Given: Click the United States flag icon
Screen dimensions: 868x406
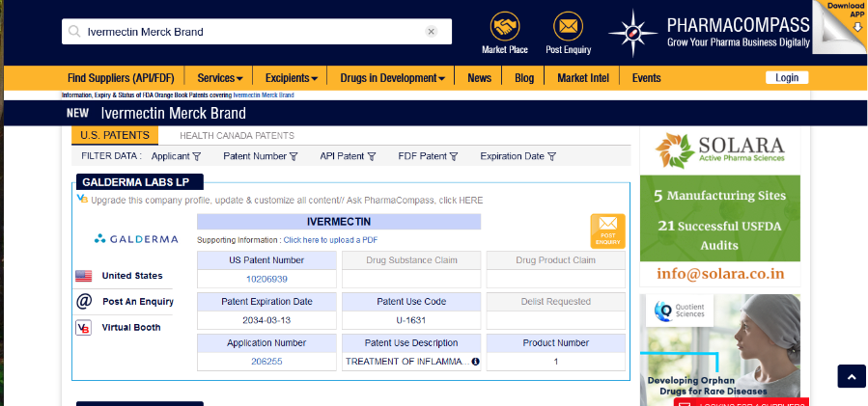Looking at the screenshot, I should 84,276.
